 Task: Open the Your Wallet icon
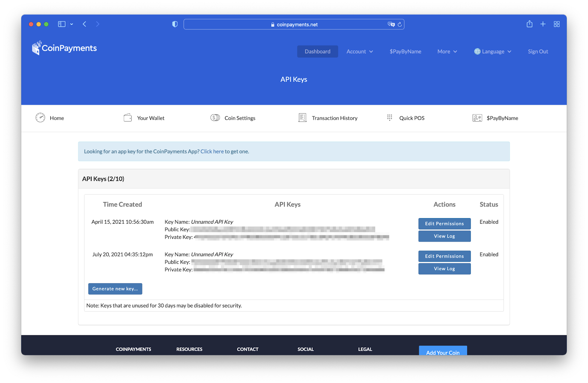(x=128, y=118)
